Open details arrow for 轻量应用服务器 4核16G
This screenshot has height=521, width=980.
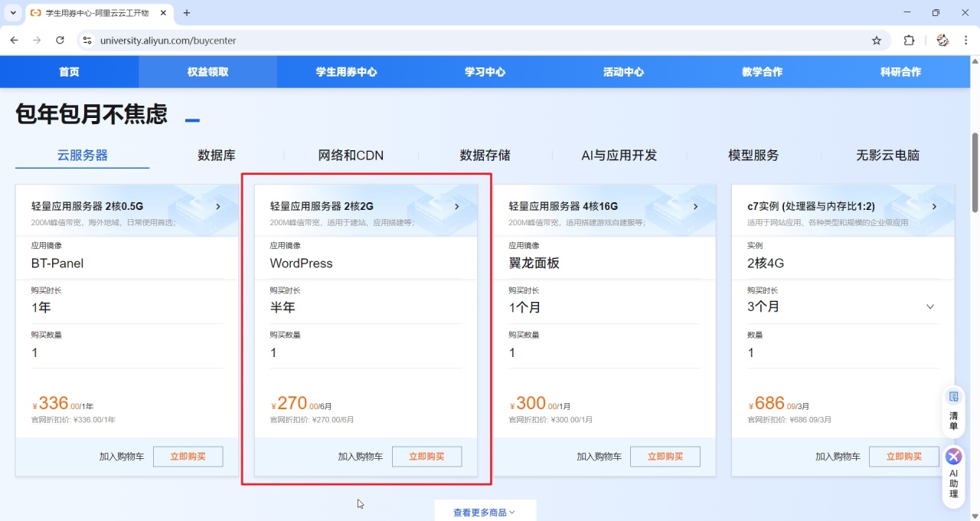coord(696,206)
